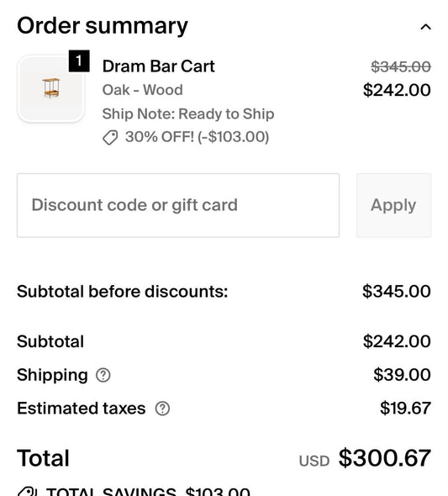Click the Estimated taxes help icon

coord(162,409)
